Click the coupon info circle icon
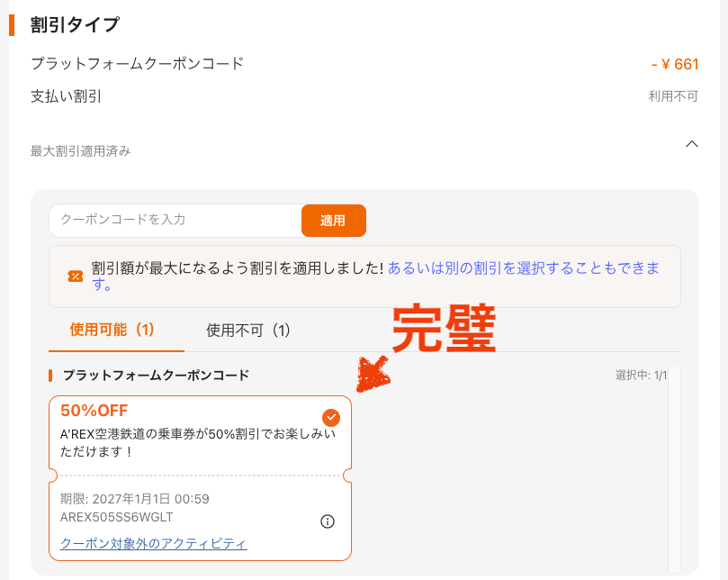The height and width of the screenshot is (580, 728). pyautogui.click(x=328, y=521)
